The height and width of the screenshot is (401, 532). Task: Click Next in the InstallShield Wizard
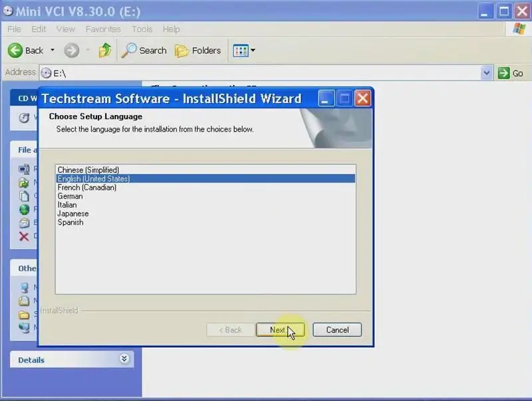coord(280,330)
